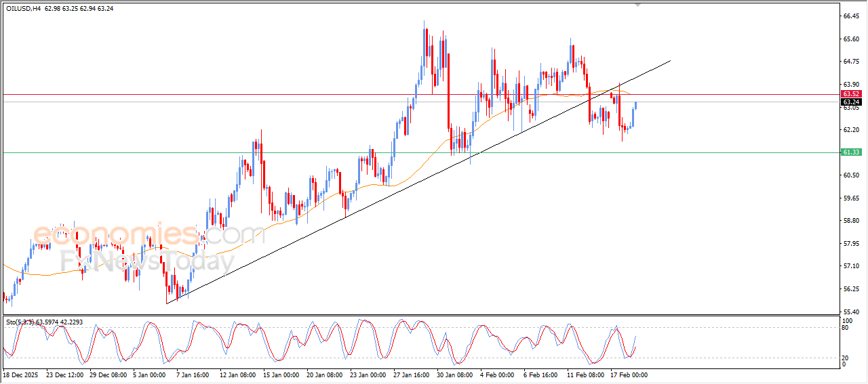Image resolution: width=868 pixels, height=384 pixels.
Task: Click the 15 Jan 00:00 time label
Action: point(281,374)
